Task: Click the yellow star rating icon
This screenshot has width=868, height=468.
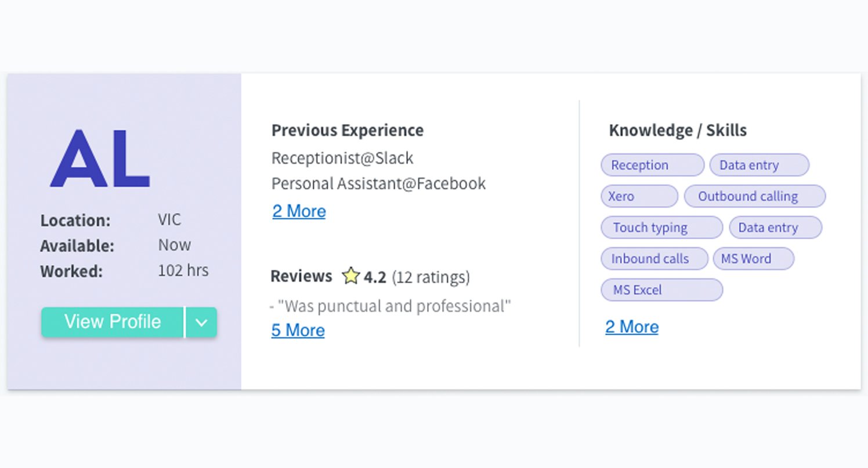Action: (x=351, y=276)
